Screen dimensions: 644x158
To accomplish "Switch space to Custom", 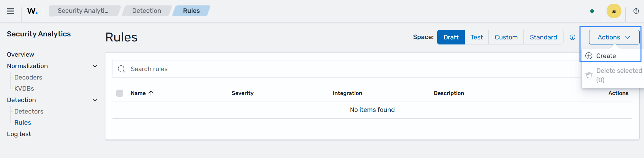I will point(506,37).
